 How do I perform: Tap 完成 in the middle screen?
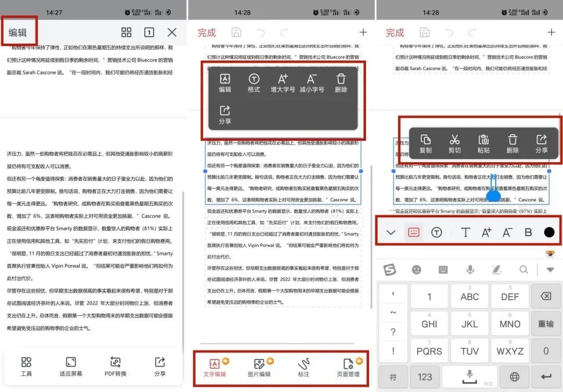(207, 33)
